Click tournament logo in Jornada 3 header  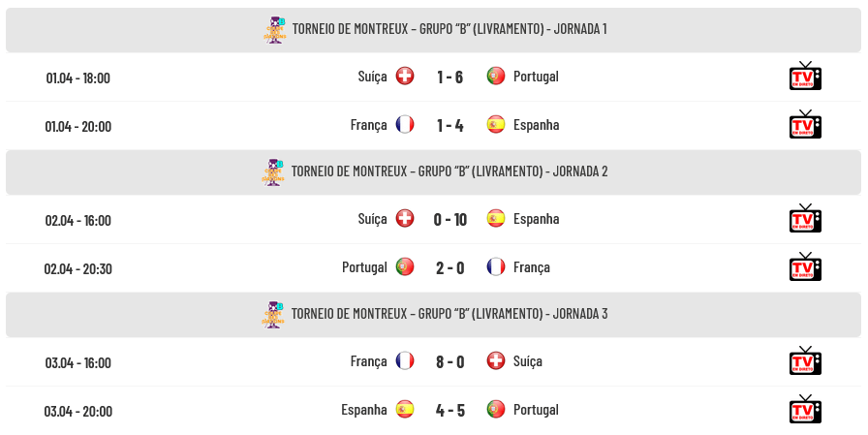click(x=275, y=315)
